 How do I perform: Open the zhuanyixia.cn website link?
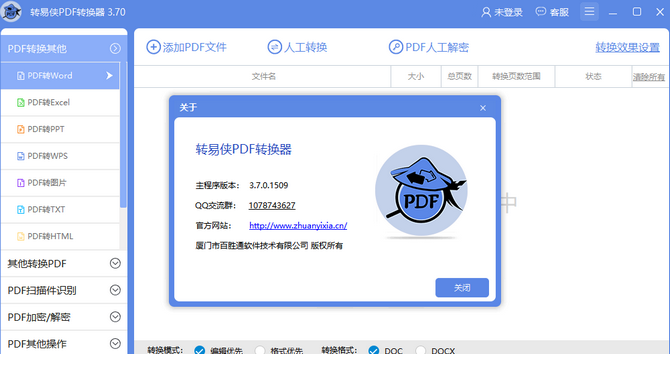point(298,226)
